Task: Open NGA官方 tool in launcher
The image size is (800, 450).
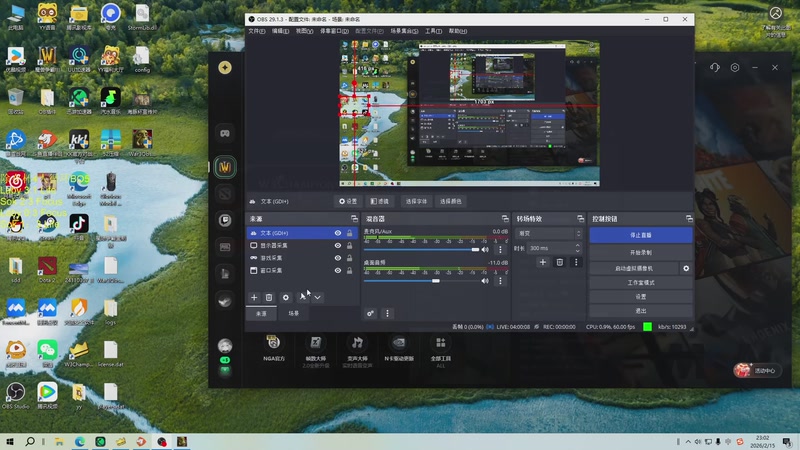Action: pos(274,348)
